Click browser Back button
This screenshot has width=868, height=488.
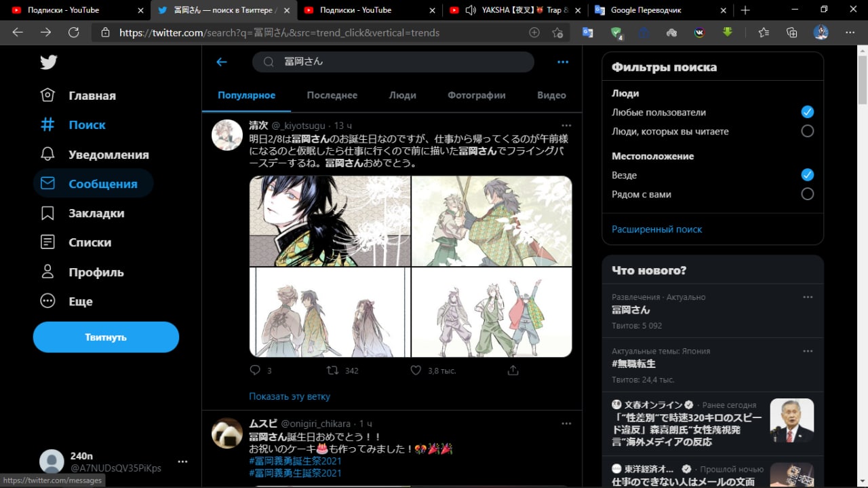pyautogui.click(x=18, y=33)
